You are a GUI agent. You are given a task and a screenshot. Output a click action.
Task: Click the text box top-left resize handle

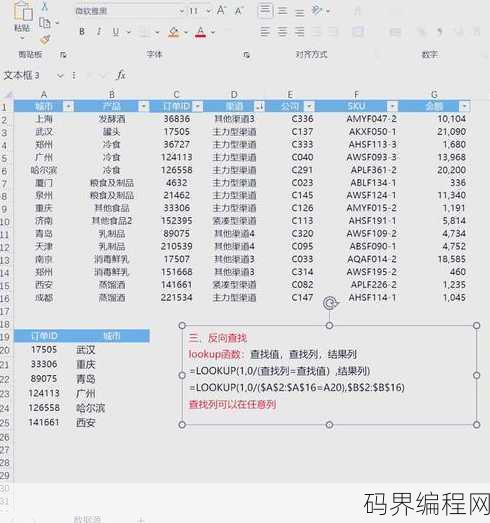pyautogui.click(x=182, y=326)
